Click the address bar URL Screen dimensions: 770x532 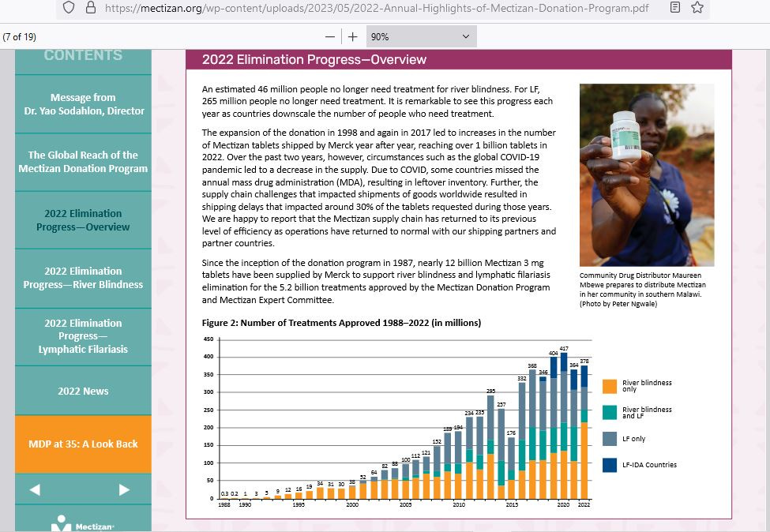[377, 8]
